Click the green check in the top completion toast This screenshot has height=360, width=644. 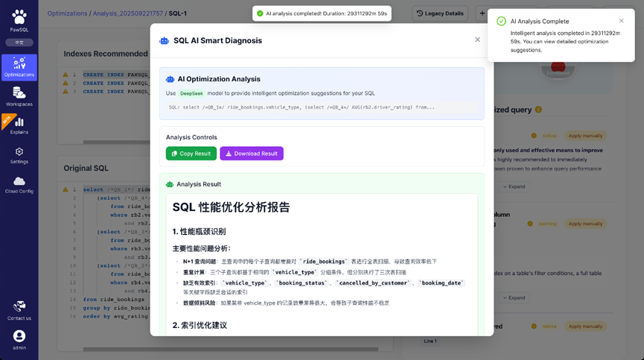pyautogui.click(x=260, y=13)
